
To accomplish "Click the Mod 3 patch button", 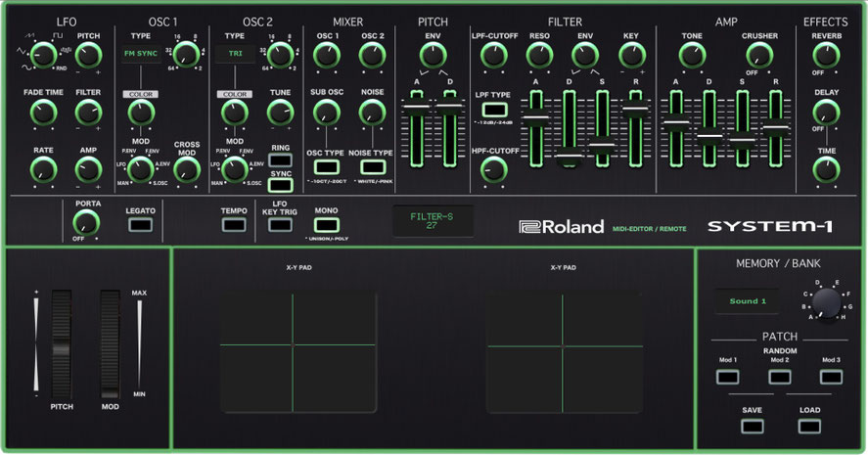I will point(831,378).
